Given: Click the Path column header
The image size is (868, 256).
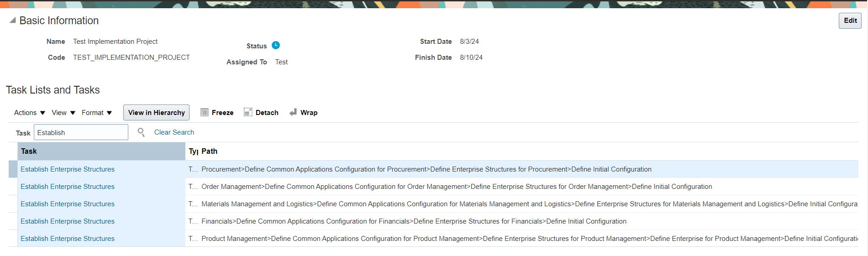Looking at the screenshot, I should pos(210,151).
